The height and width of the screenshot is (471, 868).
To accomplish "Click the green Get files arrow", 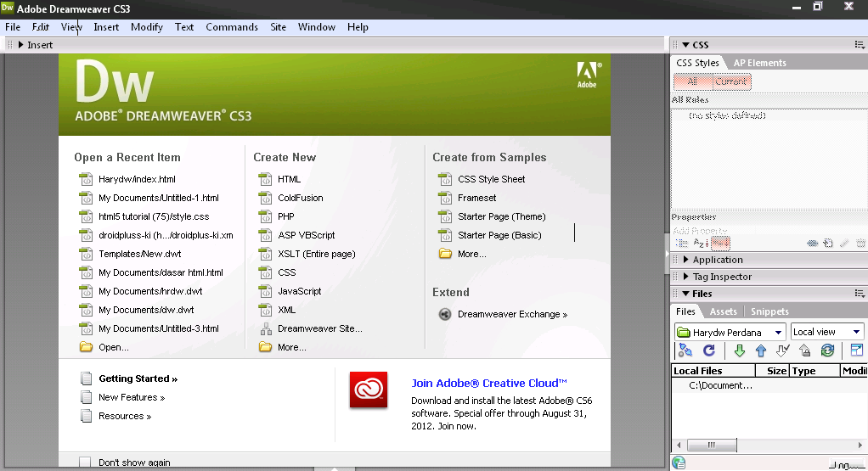I will pos(739,350).
